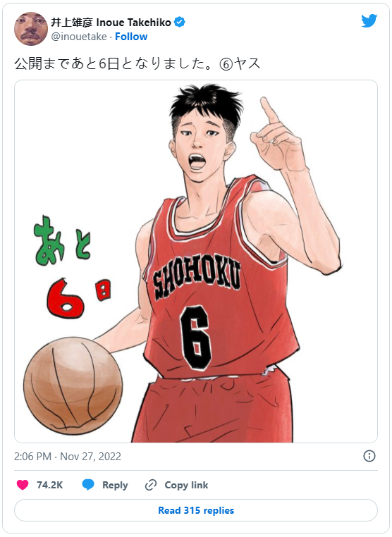Follow the @inouetake account

point(131,37)
